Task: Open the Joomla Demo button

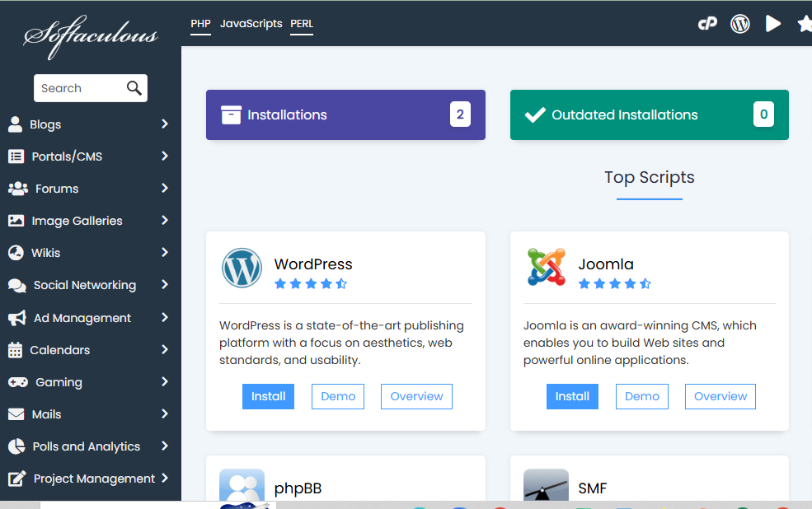Action: pos(641,396)
